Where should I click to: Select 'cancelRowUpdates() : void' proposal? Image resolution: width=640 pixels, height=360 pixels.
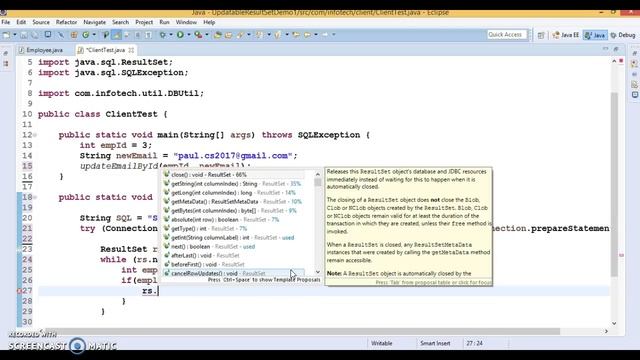(233, 273)
